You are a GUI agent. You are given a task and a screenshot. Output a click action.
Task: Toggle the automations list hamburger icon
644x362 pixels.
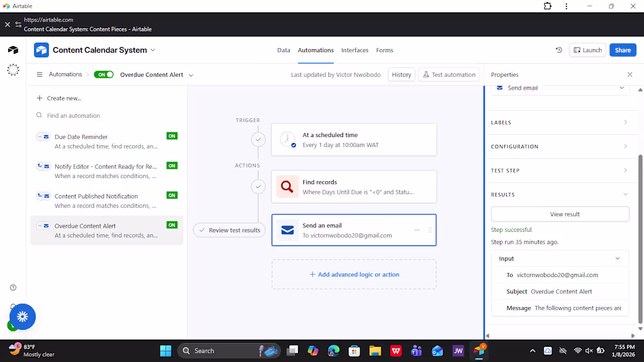click(39, 74)
